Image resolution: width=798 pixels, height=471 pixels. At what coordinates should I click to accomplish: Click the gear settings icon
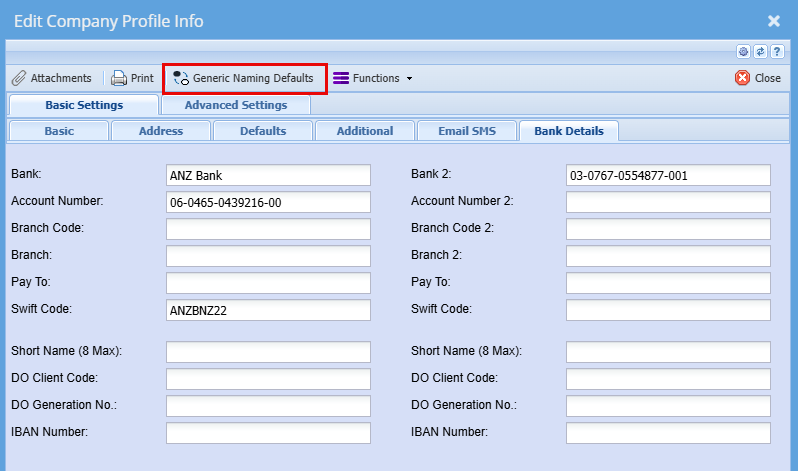(x=743, y=52)
